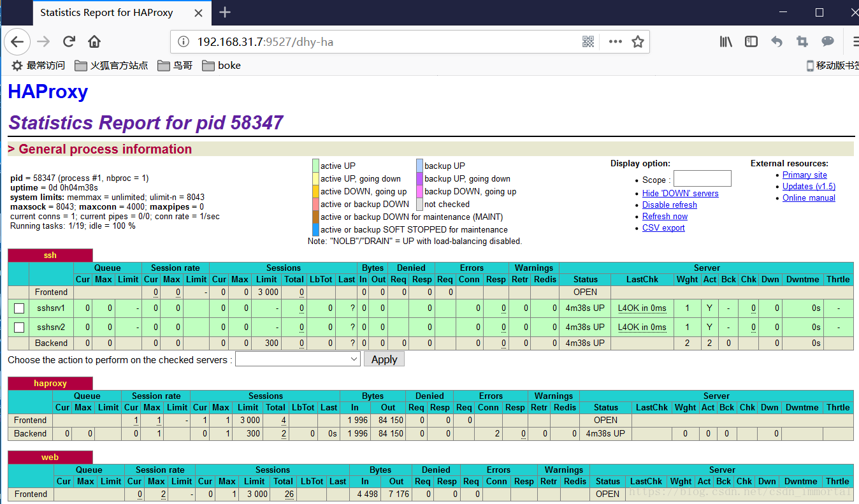The image size is (859, 504).
Task: Click the ssh proxy section title
Action: coord(50,256)
